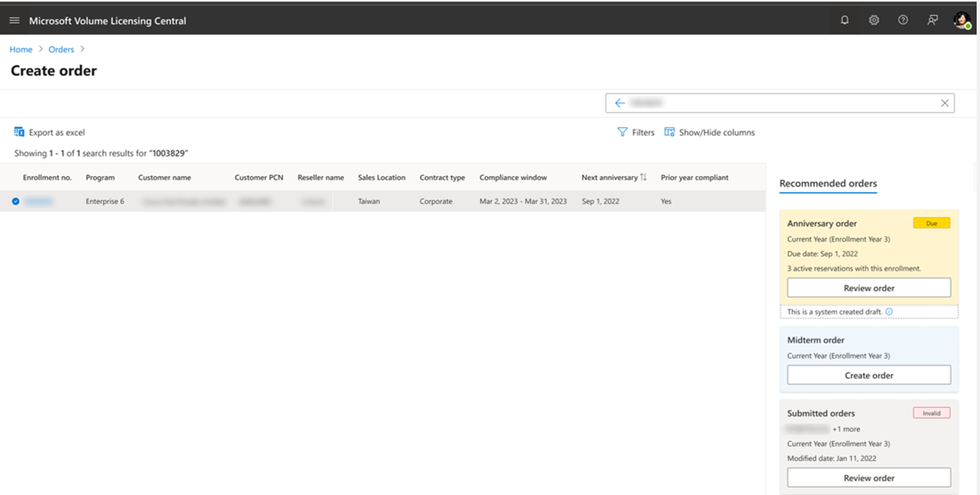Open the feedback icon in header

pos(933,20)
